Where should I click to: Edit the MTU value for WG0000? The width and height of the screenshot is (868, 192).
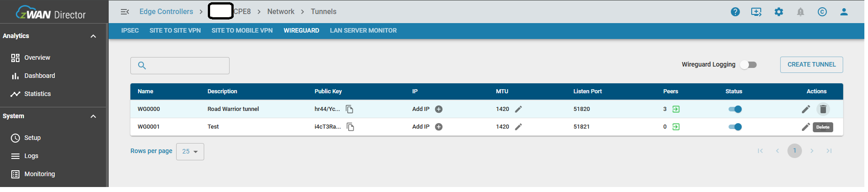pyautogui.click(x=518, y=109)
